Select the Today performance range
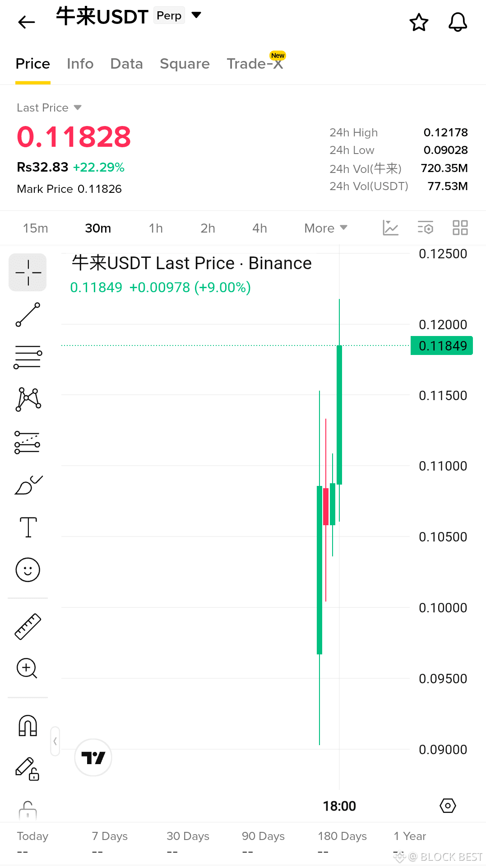The image size is (486, 868). coord(32,843)
